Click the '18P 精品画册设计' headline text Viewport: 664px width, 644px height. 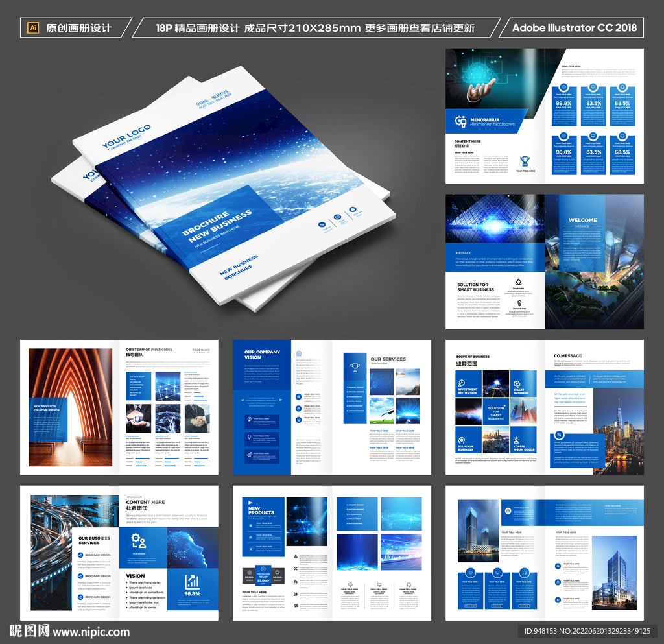[x=198, y=29]
